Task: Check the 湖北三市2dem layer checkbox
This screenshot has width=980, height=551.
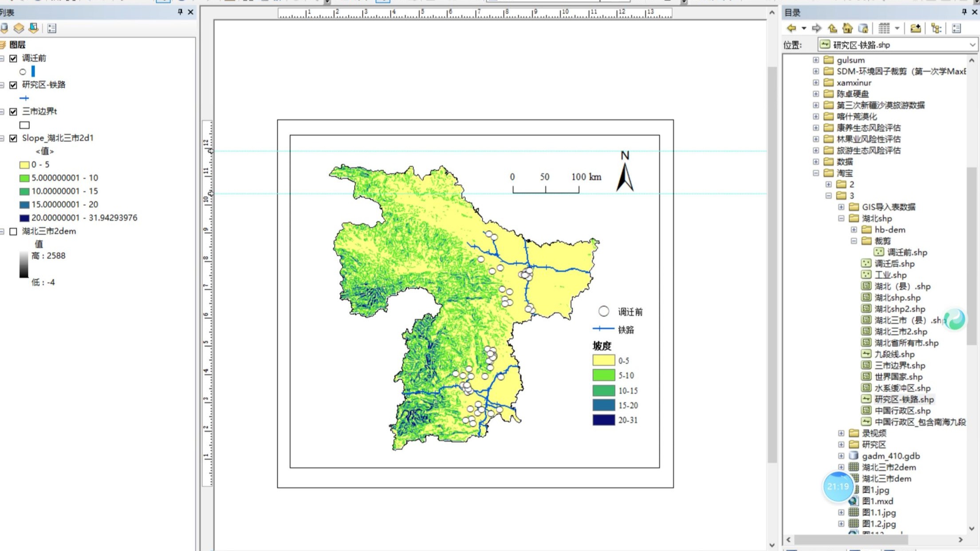Action: pos(13,231)
